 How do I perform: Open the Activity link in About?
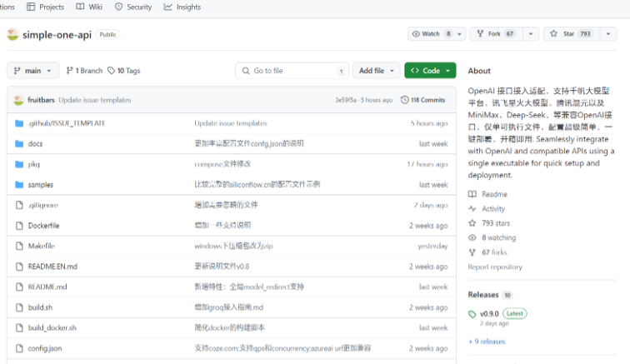coord(487,208)
